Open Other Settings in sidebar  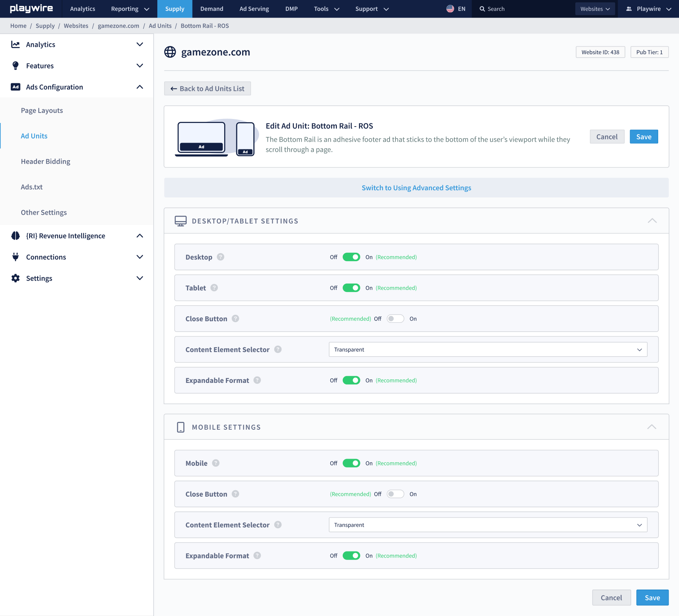(44, 213)
